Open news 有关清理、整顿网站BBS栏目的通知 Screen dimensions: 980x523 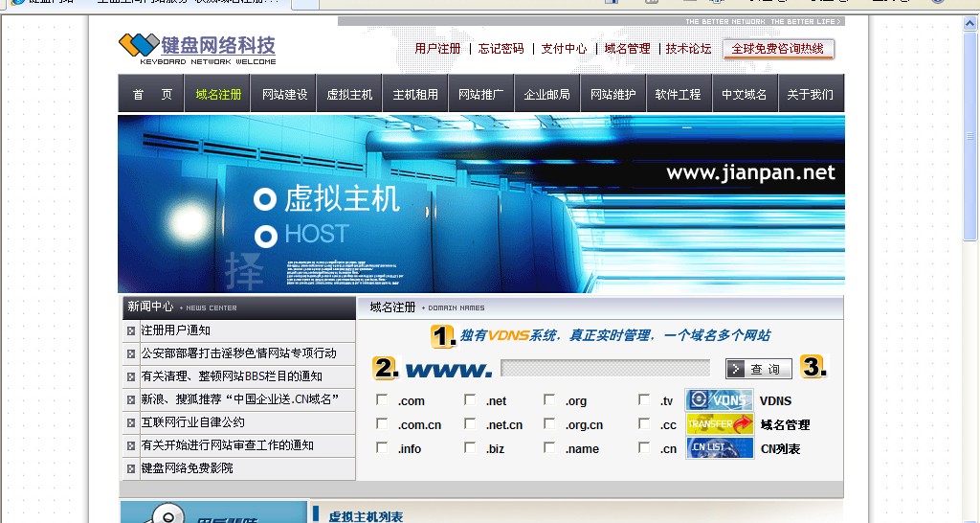(x=232, y=376)
